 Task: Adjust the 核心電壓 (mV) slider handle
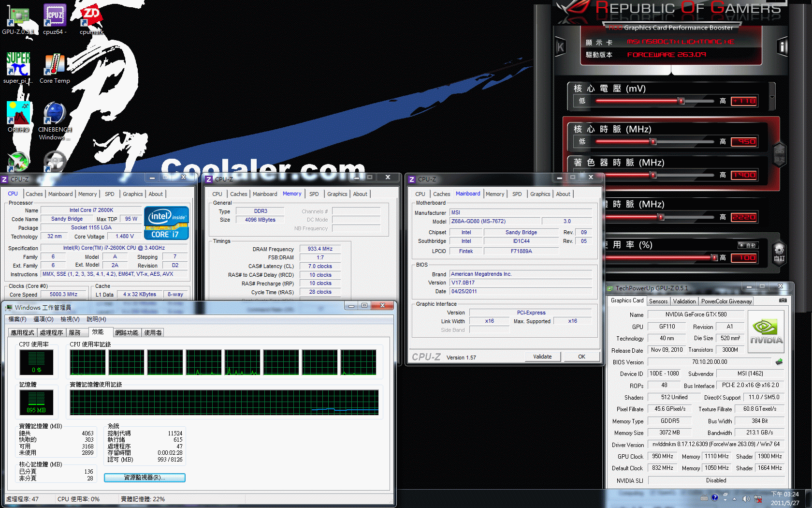coord(681,101)
